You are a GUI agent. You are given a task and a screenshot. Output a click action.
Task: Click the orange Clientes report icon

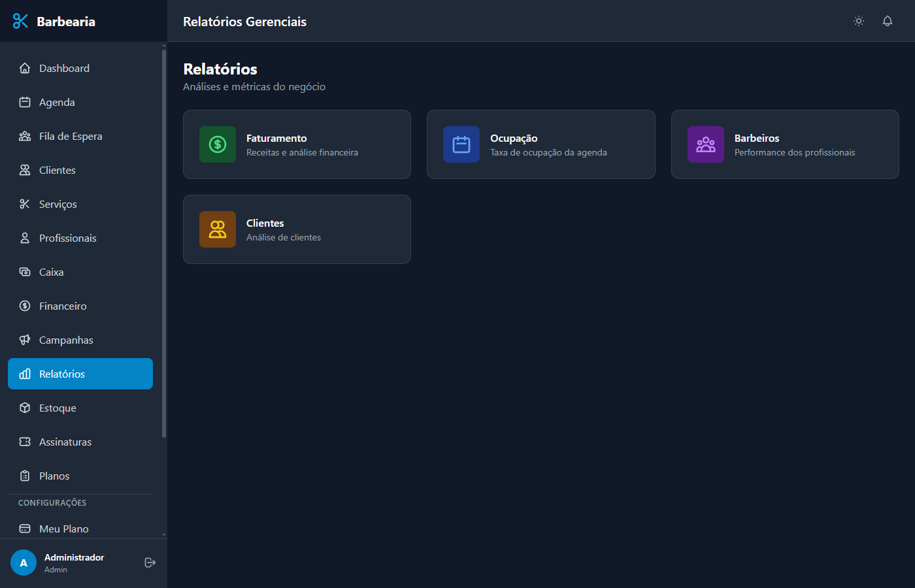(218, 229)
